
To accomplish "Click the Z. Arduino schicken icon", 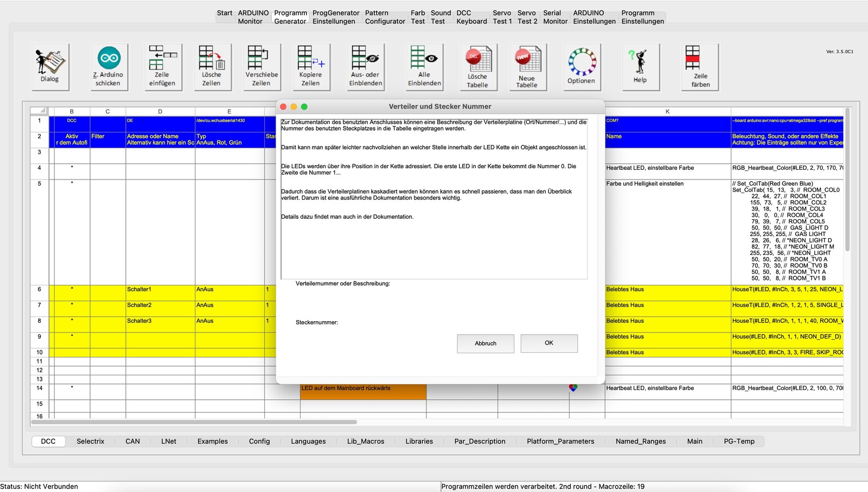I will pyautogui.click(x=108, y=66).
